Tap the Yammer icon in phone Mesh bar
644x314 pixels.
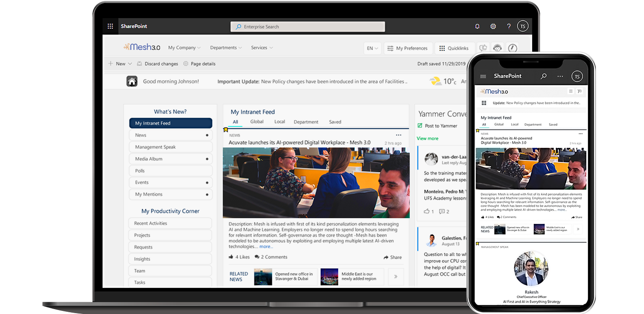pyautogui.click(x=579, y=91)
